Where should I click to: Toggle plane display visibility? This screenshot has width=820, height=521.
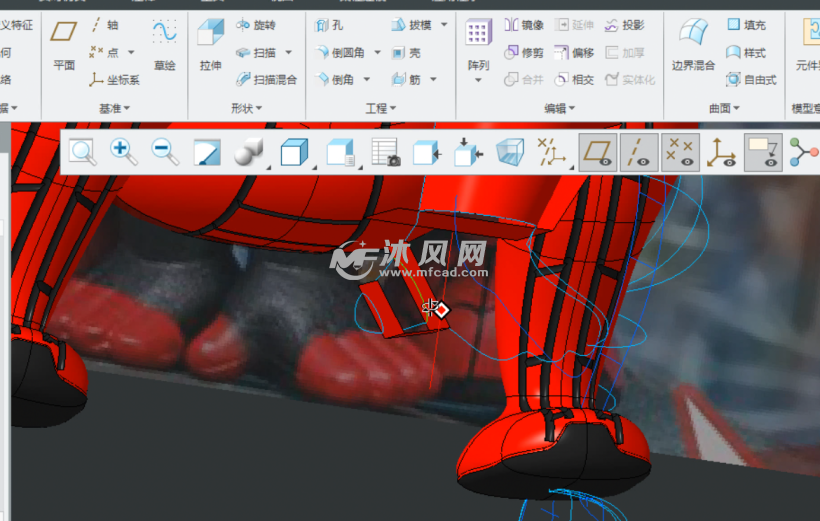pos(598,152)
